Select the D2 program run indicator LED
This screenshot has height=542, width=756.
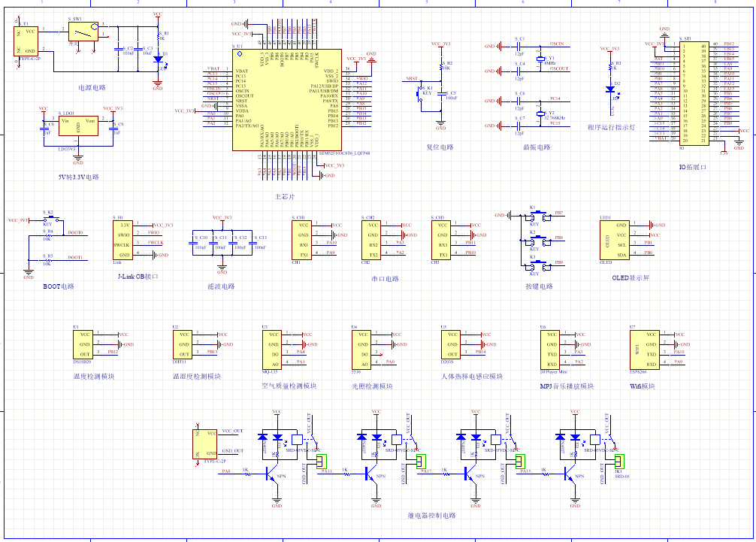(x=609, y=89)
